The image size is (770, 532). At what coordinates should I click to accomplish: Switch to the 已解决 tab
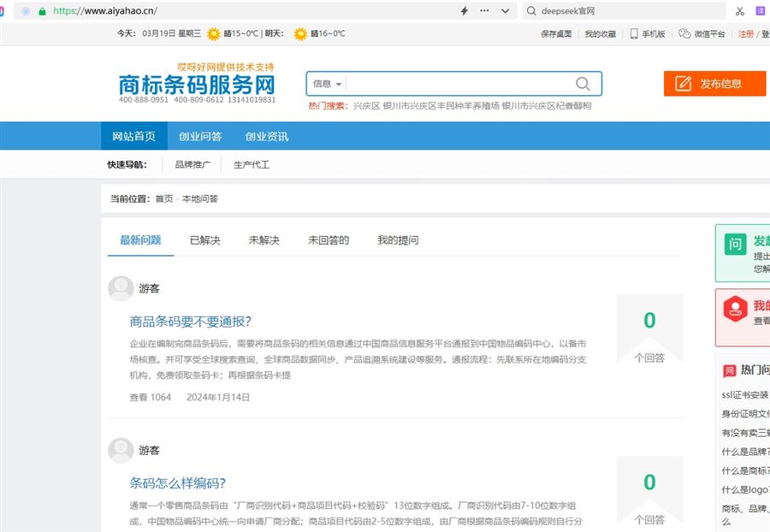coord(204,240)
